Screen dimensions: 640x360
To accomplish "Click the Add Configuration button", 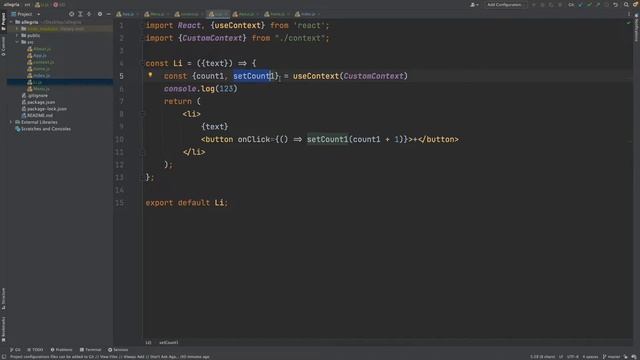I will coord(504,4).
